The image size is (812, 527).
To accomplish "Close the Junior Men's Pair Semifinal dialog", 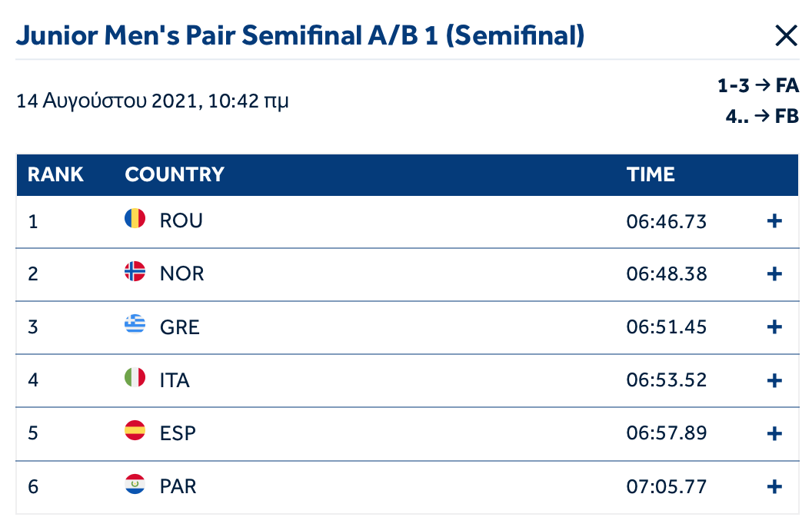I will (786, 35).
